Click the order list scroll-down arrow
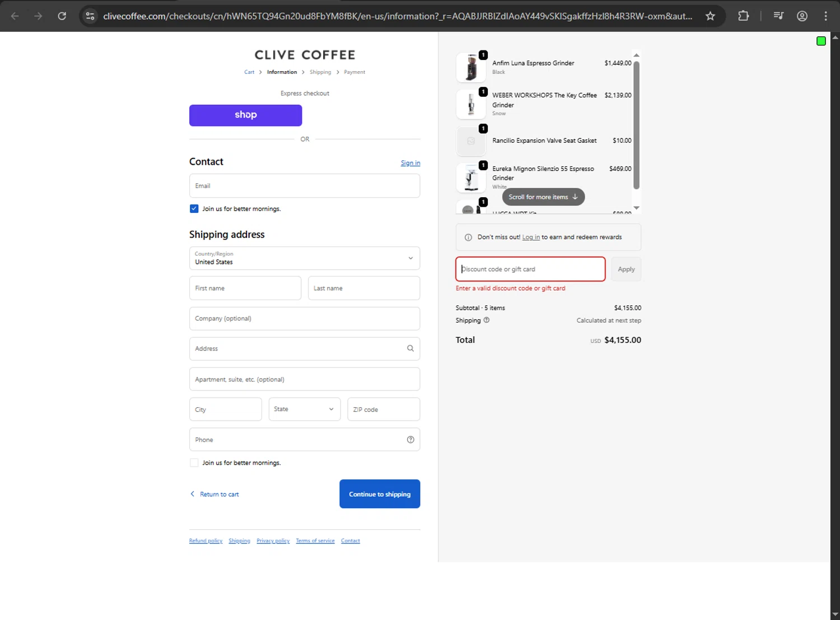Image resolution: width=840 pixels, height=620 pixels. (x=636, y=208)
